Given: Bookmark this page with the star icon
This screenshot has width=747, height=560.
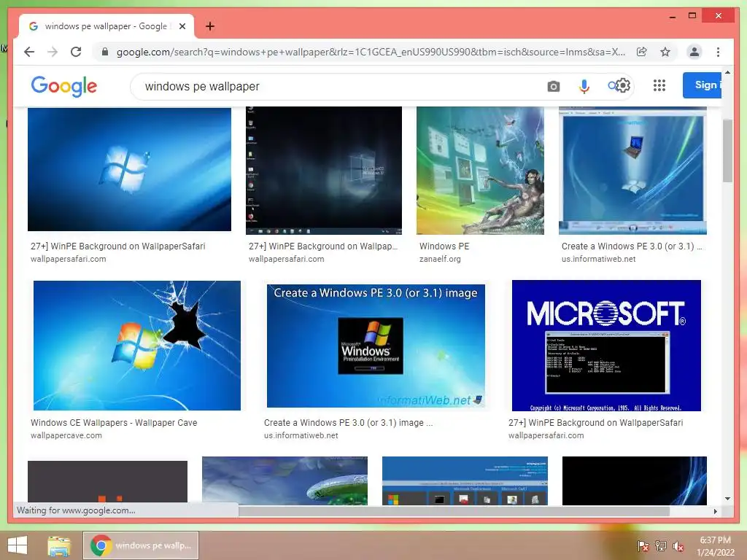Looking at the screenshot, I should tap(665, 52).
